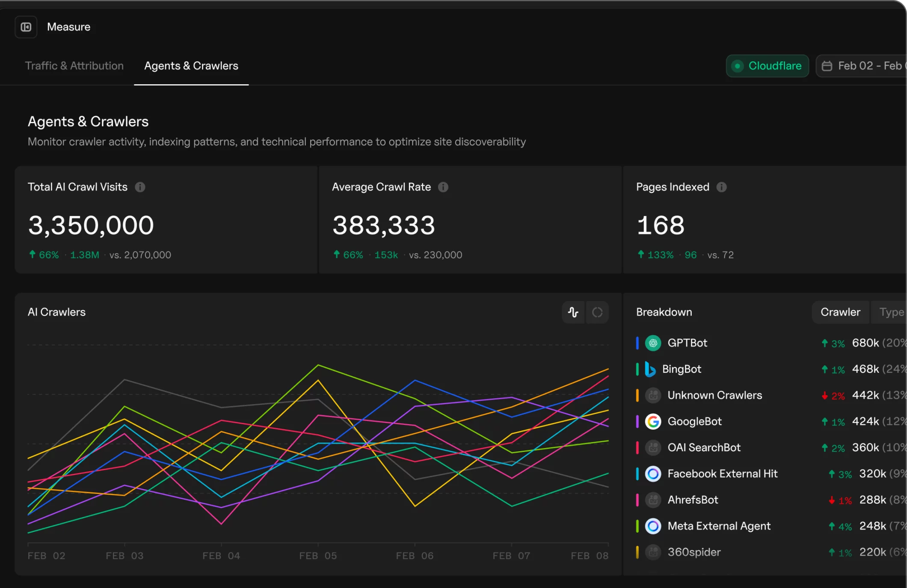Click the Google icon next to GoogleBot
907x588 pixels.
[x=653, y=421]
